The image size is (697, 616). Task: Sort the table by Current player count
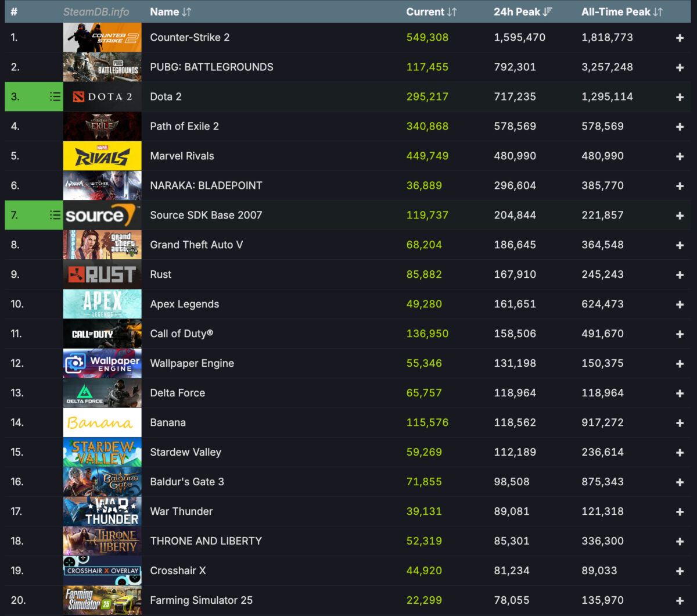450,12
